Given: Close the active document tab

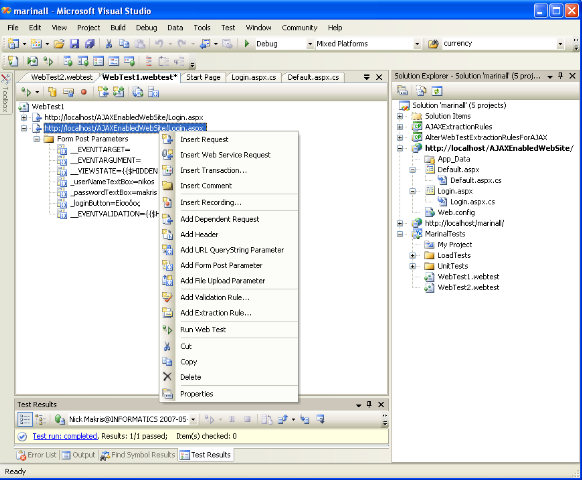Looking at the screenshot, I should tap(379, 77).
